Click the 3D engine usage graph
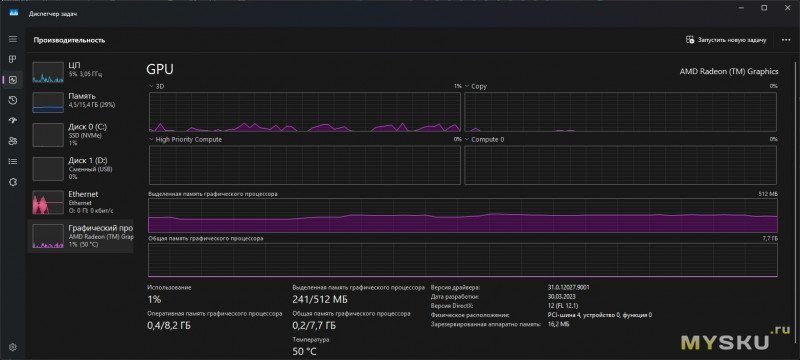The width and height of the screenshot is (800, 360). [x=305, y=112]
